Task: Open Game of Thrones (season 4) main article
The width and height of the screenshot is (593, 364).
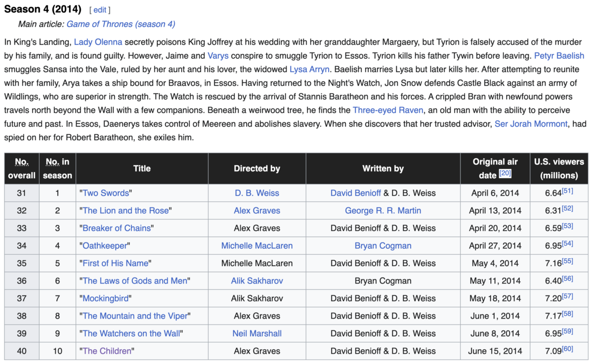Action: (121, 24)
